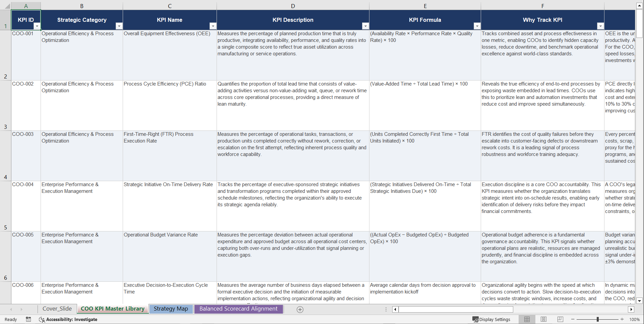Click the zoom out minus button

[x=573, y=319]
